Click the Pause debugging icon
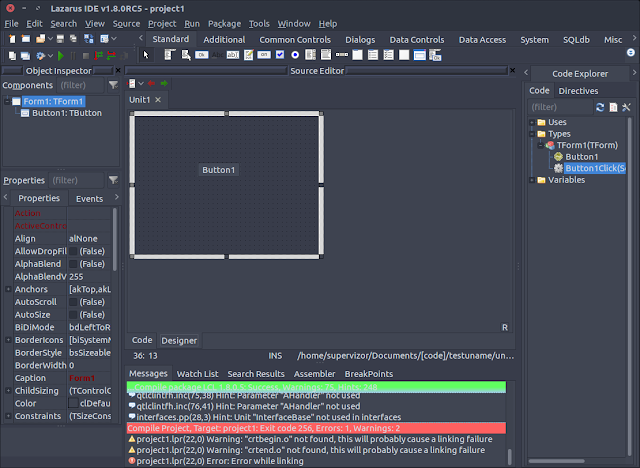This screenshot has height=468, width=640. point(73,55)
